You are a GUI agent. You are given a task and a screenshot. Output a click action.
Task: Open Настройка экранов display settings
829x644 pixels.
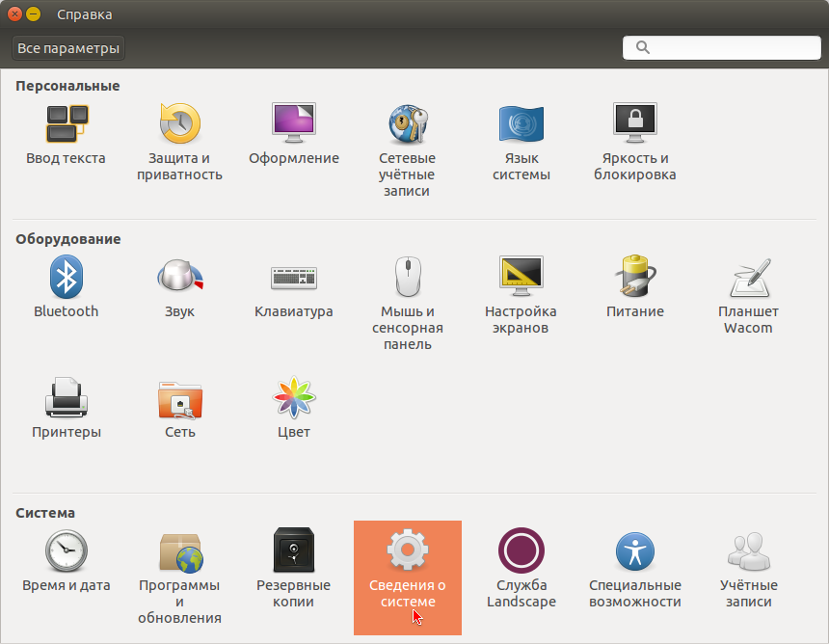521,296
